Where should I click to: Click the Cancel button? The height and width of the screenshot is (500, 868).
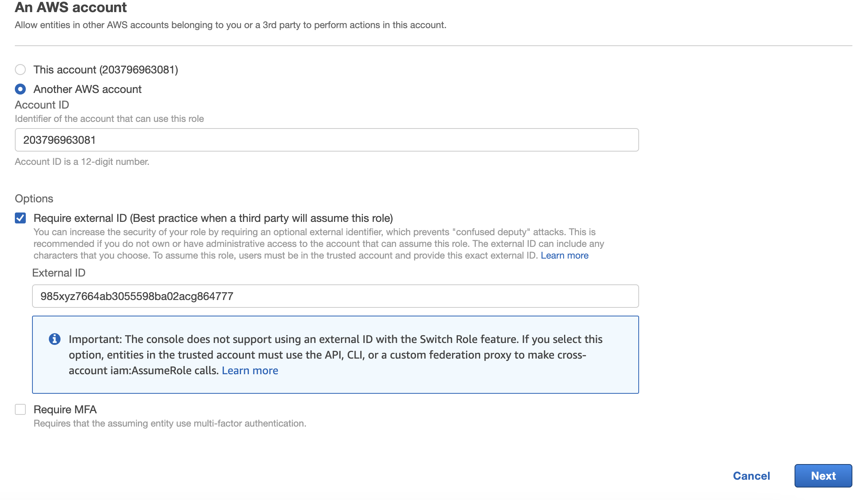pos(751,476)
